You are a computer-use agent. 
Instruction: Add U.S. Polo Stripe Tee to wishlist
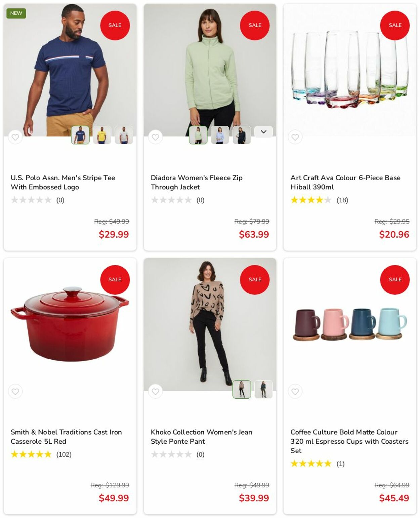[x=15, y=137]
